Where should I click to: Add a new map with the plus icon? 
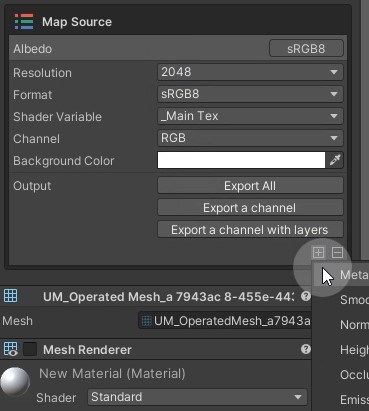coord(318,252)
